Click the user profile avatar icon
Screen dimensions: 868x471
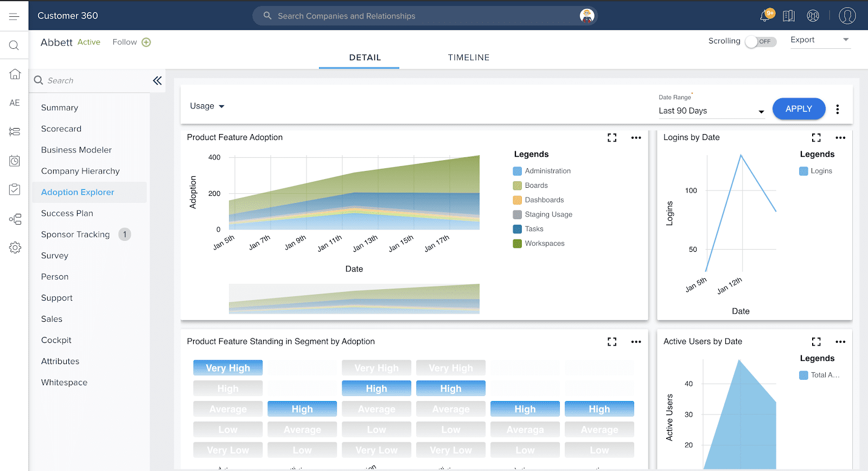tap(847, 16)
